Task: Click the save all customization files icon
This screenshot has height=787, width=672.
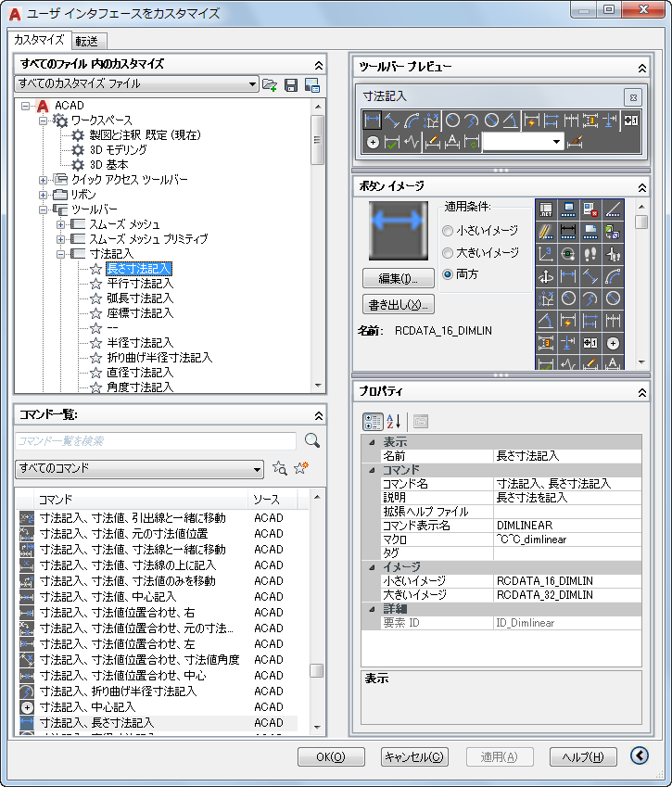Action: (291, 85)
